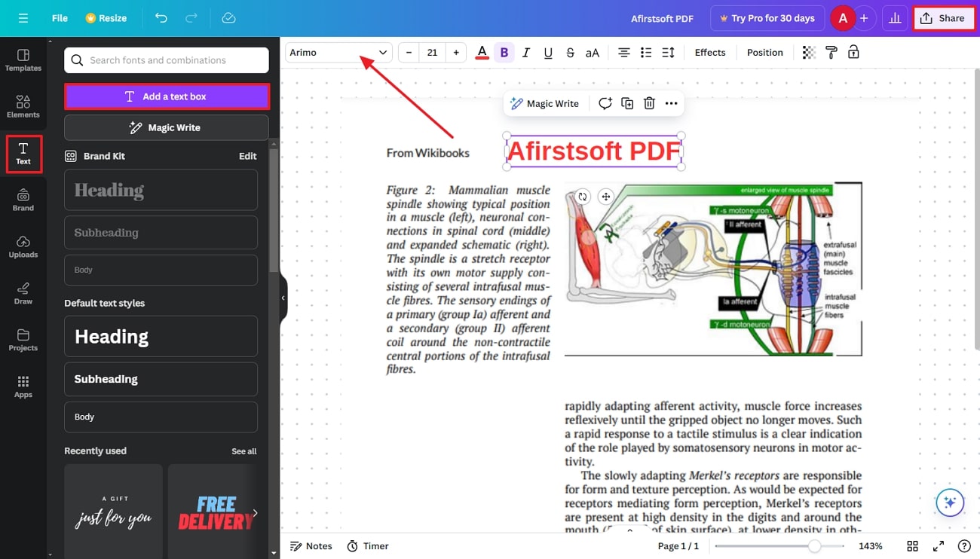Open the analytics chart icon

click(895, 18)
